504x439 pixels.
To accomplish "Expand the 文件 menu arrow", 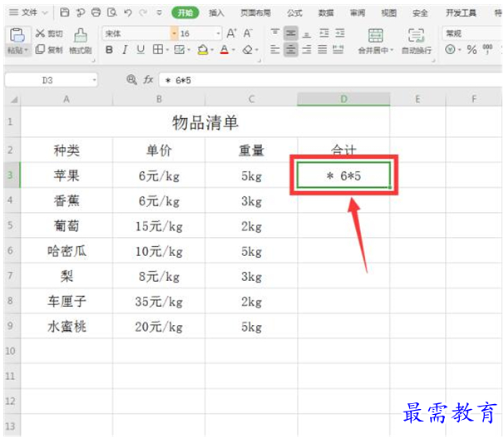I will click(x=45, y=12).
